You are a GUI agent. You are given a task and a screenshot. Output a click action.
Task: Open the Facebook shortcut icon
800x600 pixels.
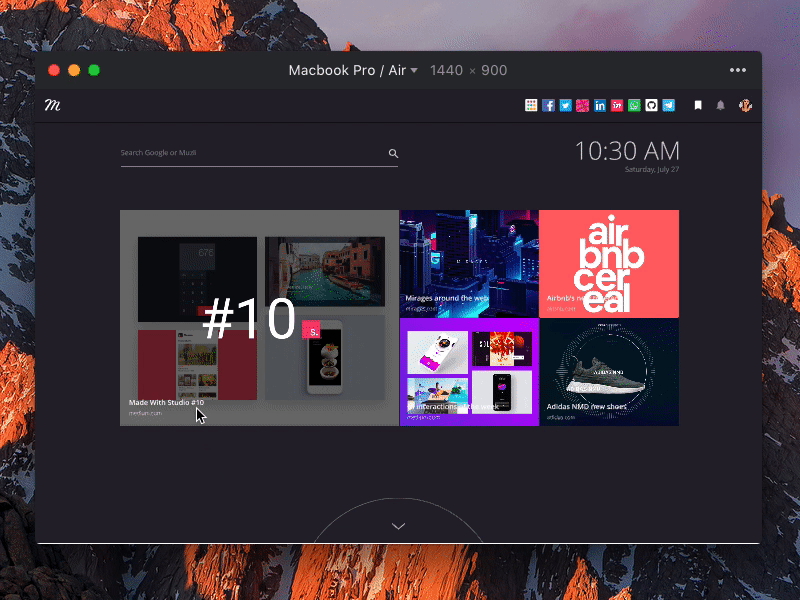click(x=548, y=104)
